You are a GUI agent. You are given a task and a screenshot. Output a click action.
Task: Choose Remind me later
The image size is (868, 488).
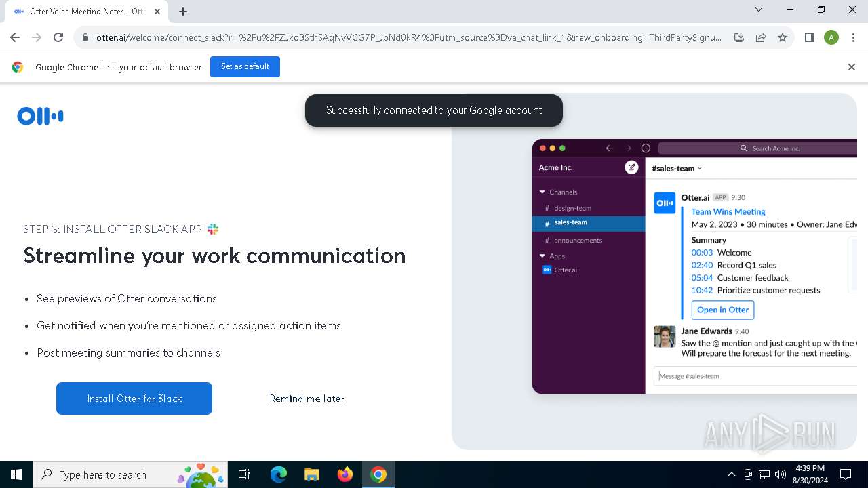(307, 399)
